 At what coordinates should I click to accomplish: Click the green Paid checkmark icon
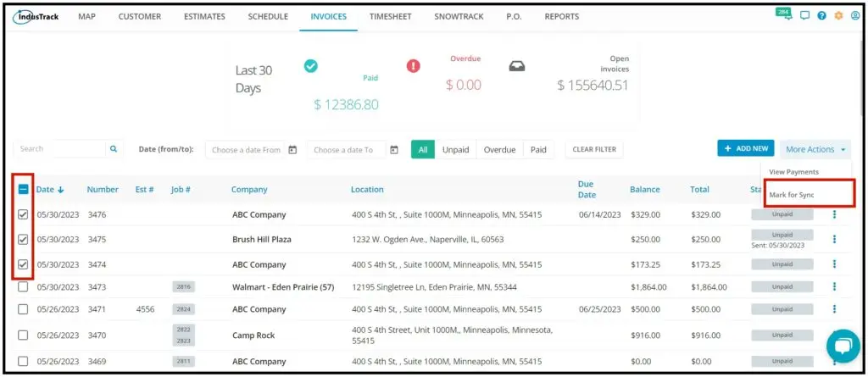[x=310, y=66]
